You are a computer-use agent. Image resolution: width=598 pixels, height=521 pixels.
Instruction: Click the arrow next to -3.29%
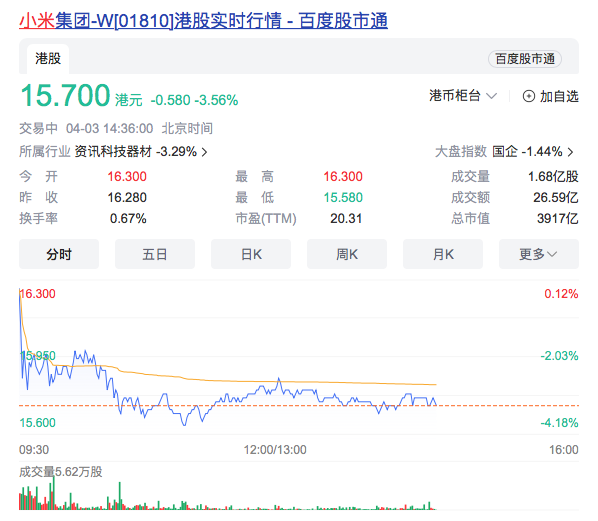coord(205,152)
